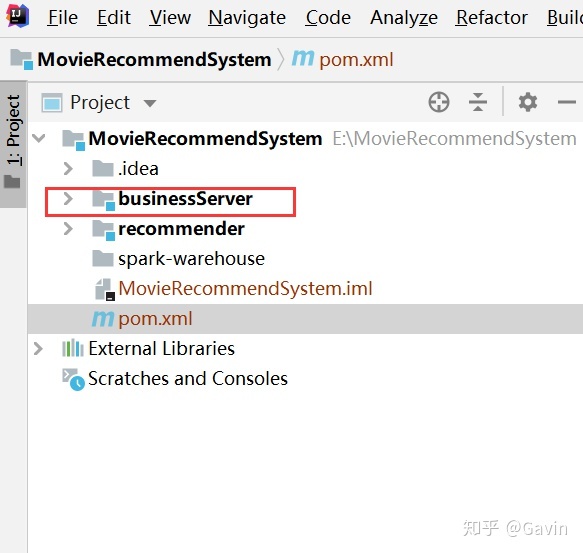Image resolution: width=583 pixels, height=553 pixels.
Task: Open the Refactor menu
Action: tap(492, 17)
